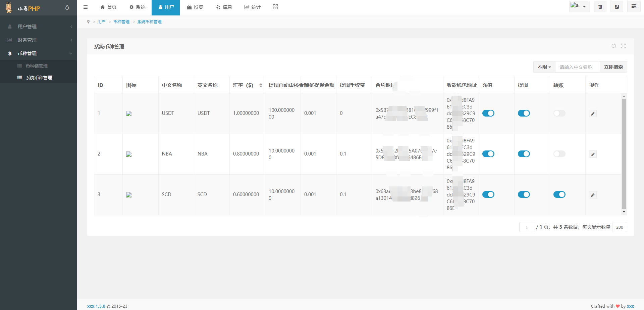Expand the 财务管理 sidebar menu
Screen dimensions: 644x310
pos(39,40)
